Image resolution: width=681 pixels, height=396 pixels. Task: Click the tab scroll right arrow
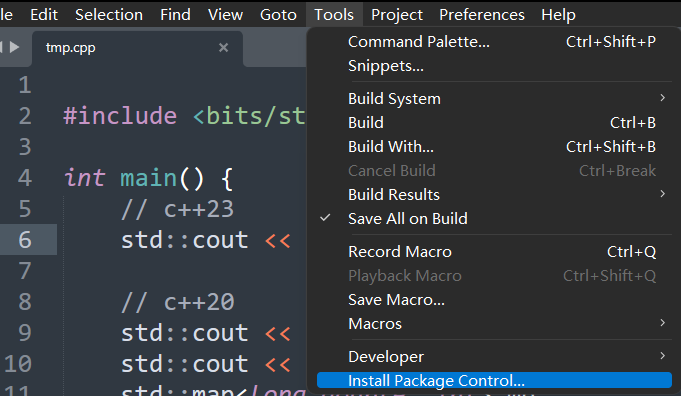point(14,47)
